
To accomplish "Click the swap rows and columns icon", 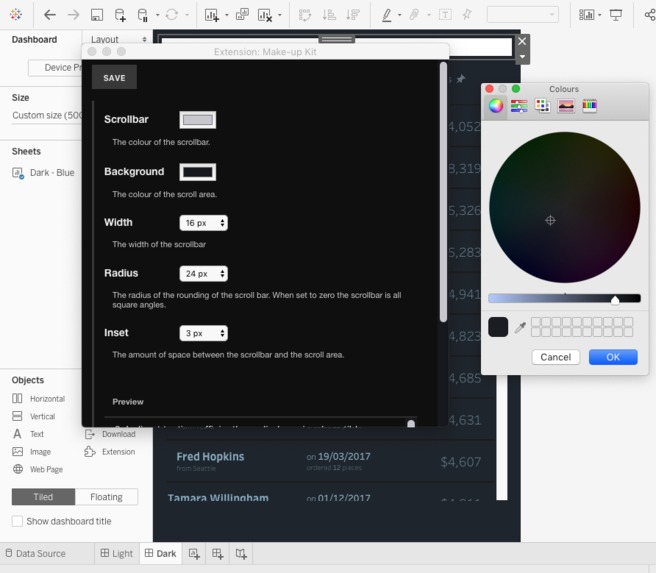I will pyautogui.click(x=305, y=15).
